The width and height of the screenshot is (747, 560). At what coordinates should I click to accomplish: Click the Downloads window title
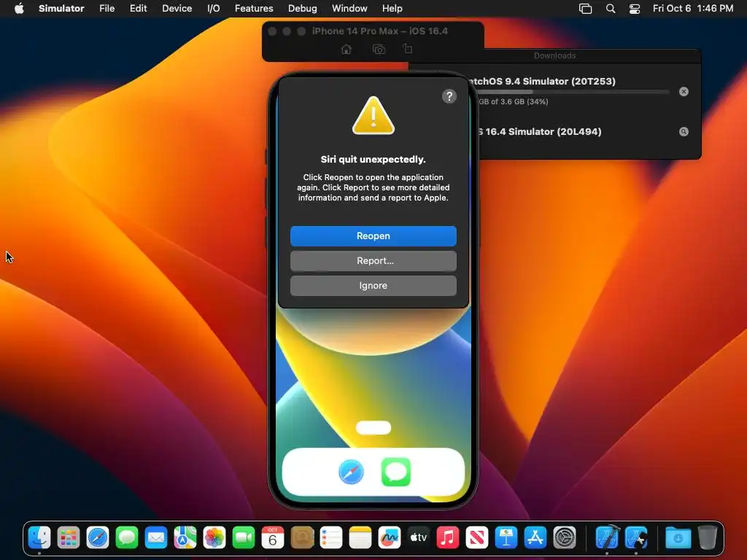pos(554,55)
